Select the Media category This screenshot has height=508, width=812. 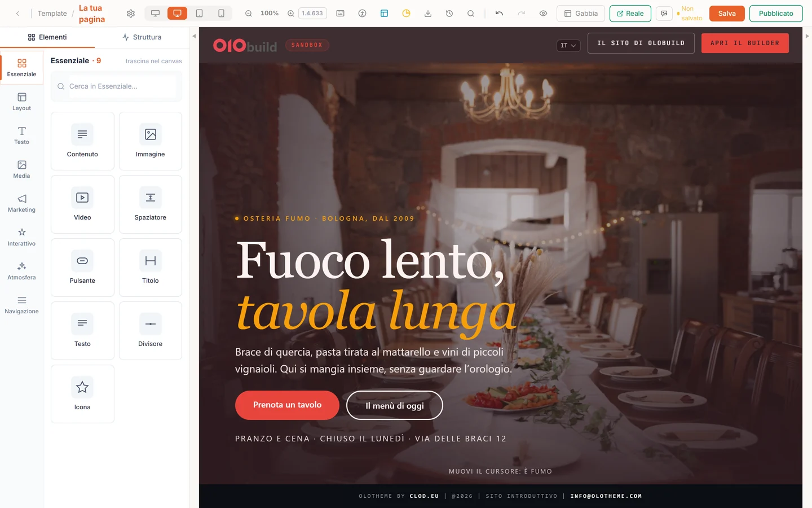coord(21,169)
